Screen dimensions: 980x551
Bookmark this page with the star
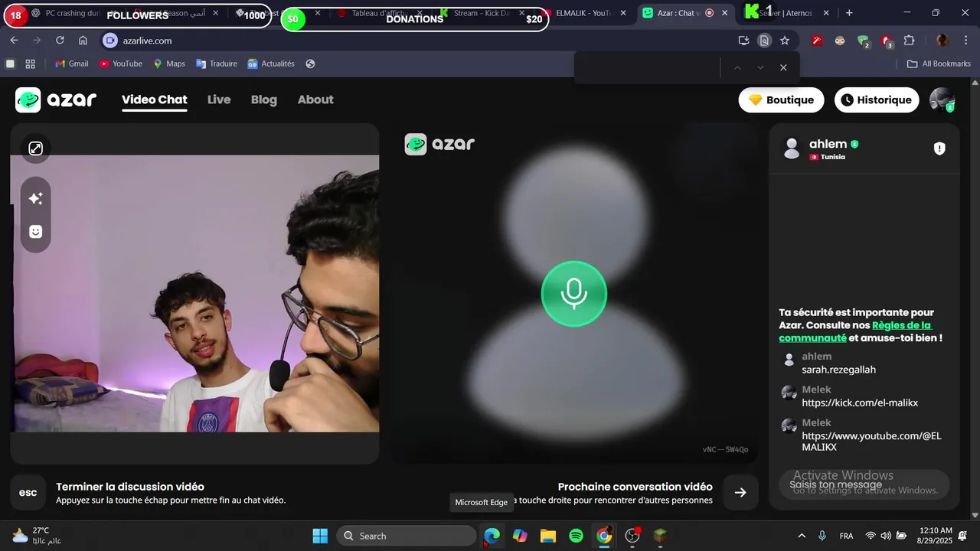click(785, 41)
